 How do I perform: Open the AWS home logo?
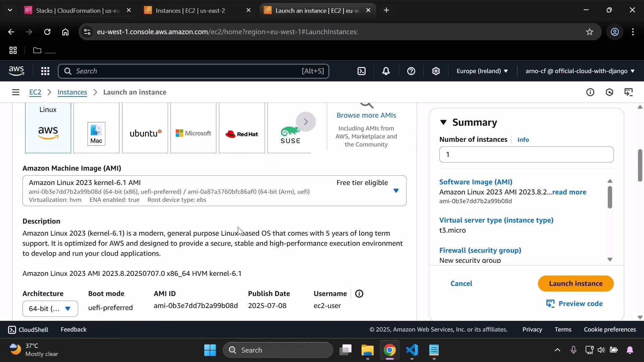point(16,71)
